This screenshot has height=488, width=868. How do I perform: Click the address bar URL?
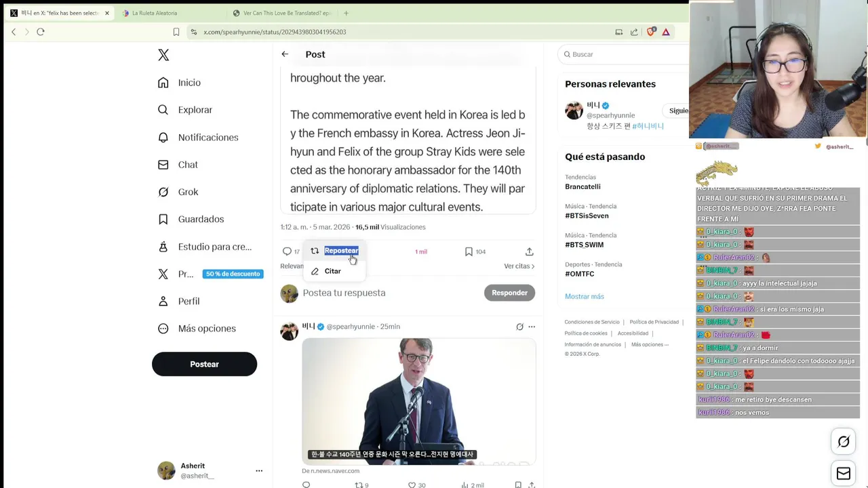click(275, 32)
